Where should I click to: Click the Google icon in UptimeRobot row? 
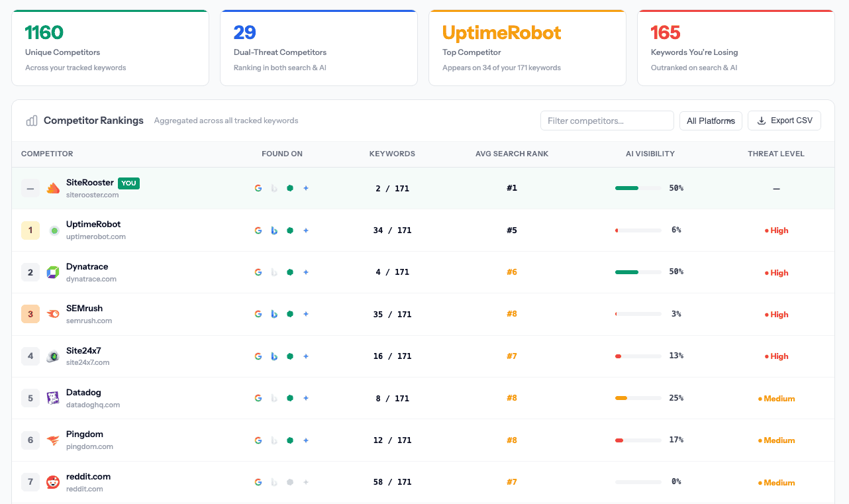pos(258,230)
